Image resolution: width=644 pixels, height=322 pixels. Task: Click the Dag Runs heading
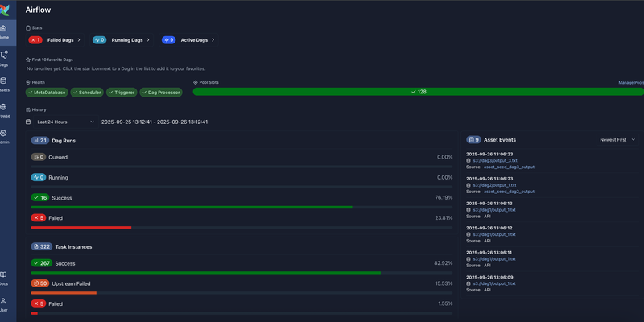[64, 140]
